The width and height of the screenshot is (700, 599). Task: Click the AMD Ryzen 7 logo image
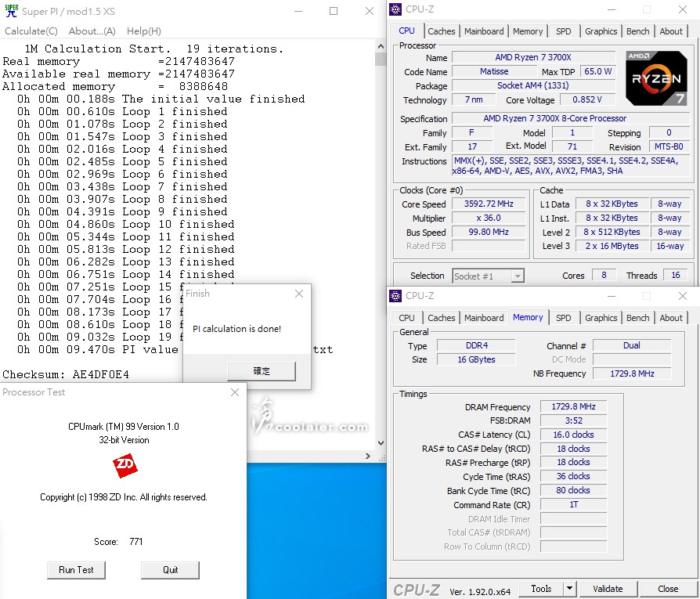tap(656, 78)
